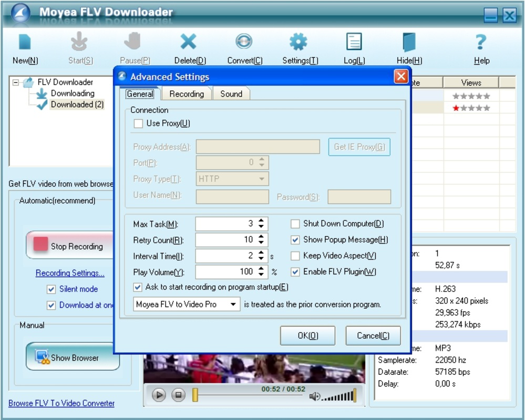Click the Delete toolbar icon
Screen dimensions: 525x420
(x=189, y=42)
